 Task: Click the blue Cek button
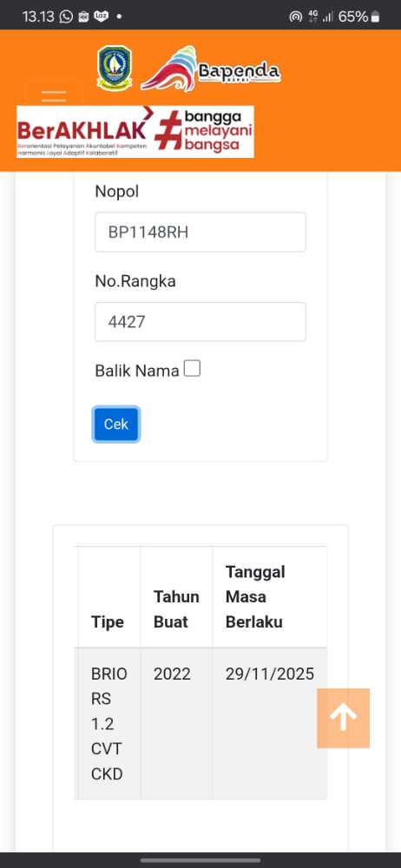(115, 424)
